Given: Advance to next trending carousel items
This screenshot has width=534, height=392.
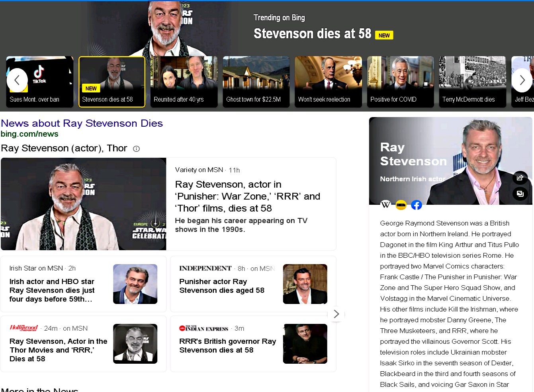Looking at the screenshot, I should click(522, 80).
